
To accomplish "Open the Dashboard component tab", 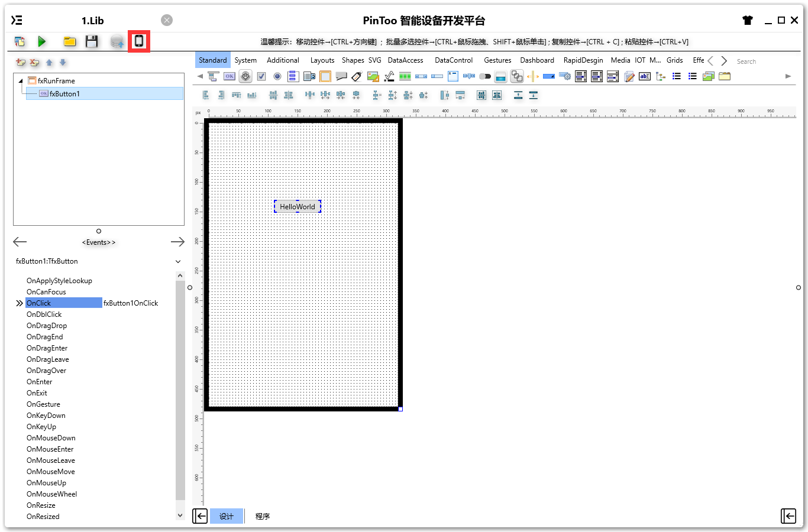I will [537, 60].
